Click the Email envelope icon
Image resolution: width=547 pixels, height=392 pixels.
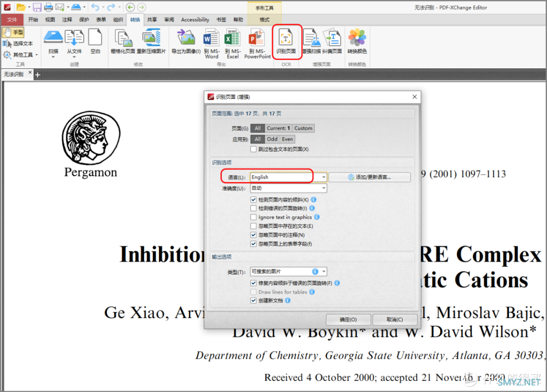point(60,7)
